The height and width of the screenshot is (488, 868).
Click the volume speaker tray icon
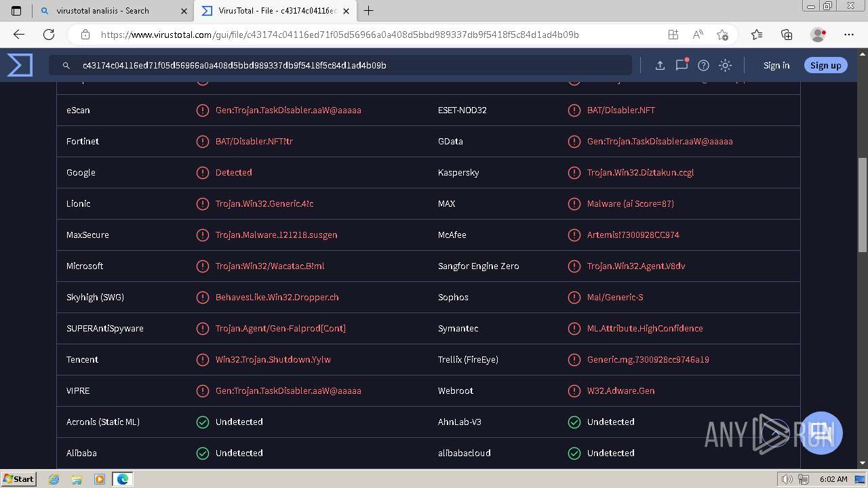click(x=787, y=479)
